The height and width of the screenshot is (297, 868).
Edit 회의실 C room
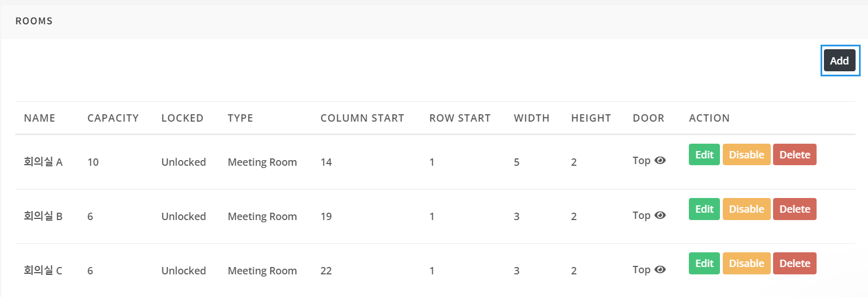point(704,263)
